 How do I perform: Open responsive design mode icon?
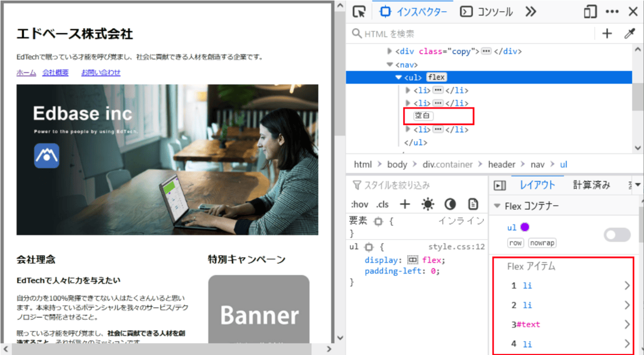click(590, 12)
